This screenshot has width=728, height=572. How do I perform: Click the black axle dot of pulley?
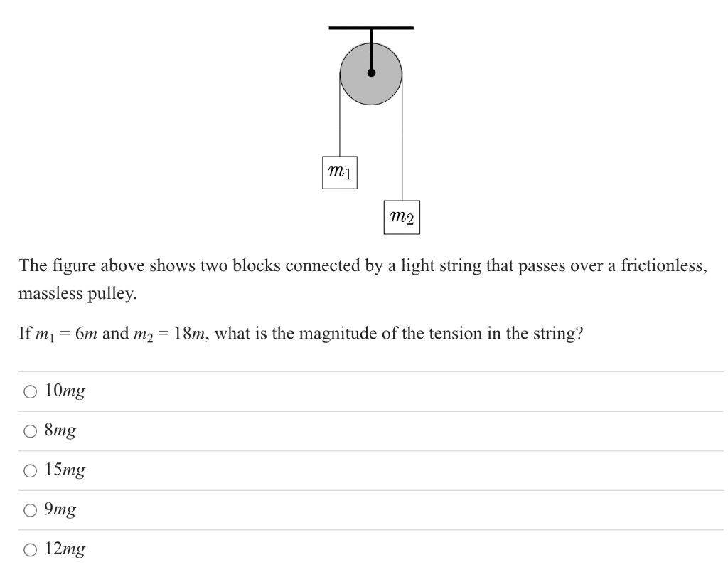click(x=371, y=73)
